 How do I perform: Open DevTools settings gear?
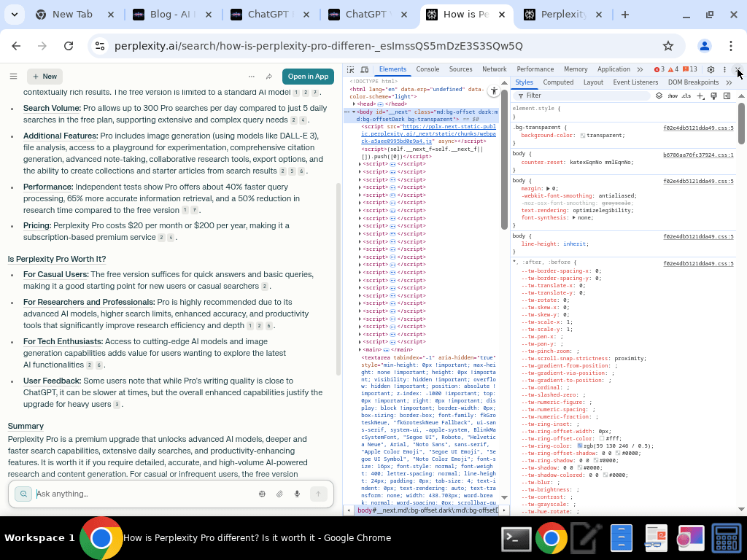[x=711, y=69]
